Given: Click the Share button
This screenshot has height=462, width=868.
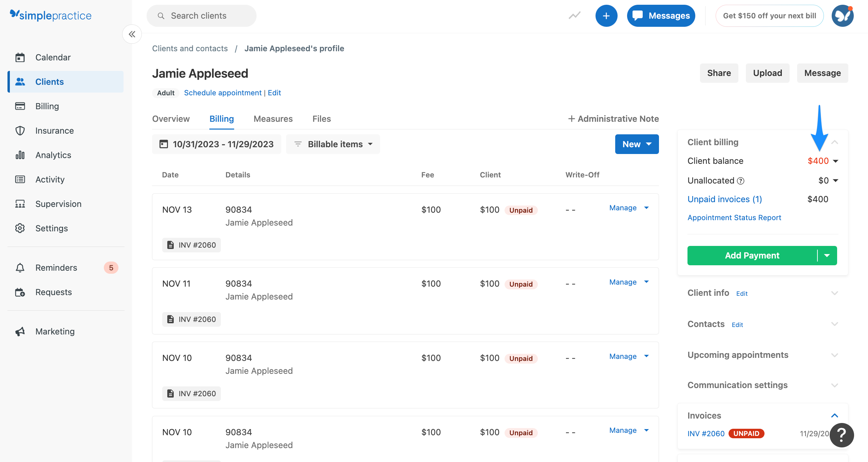Looking at the screenshot, I should click(x=719, y=73).
